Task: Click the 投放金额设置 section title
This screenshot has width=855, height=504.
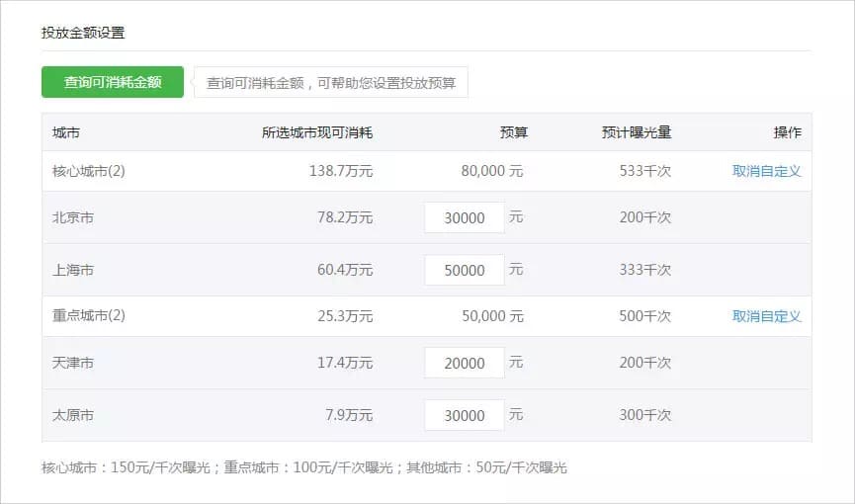Action: (83, 33)
